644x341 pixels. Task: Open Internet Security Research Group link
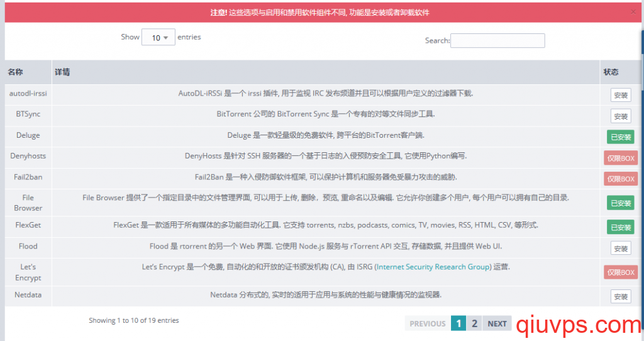(x=433, y=267)
